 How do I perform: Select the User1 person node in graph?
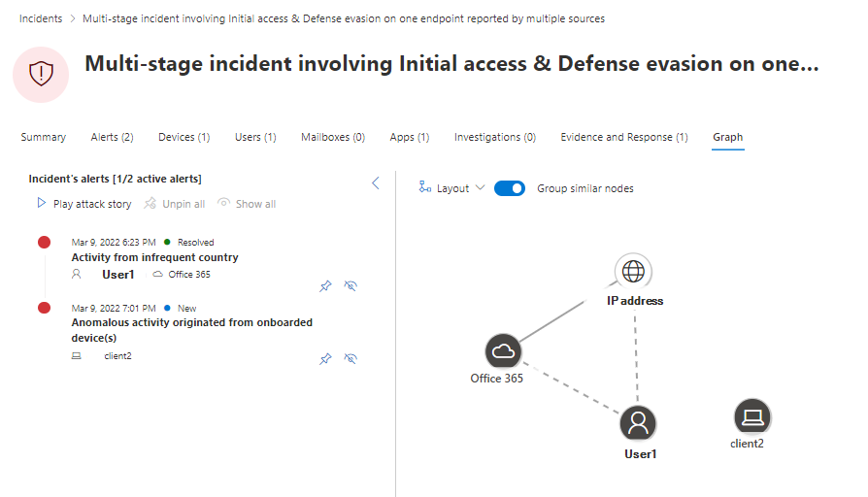coord(638,423)
